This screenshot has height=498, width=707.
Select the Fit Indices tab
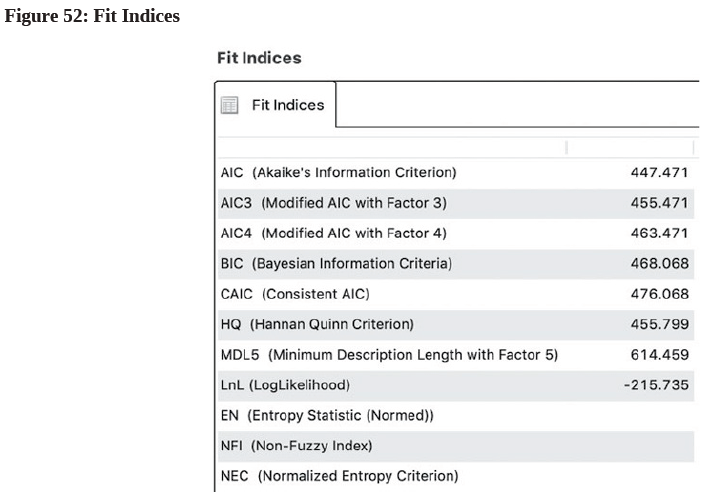[275, 105]
